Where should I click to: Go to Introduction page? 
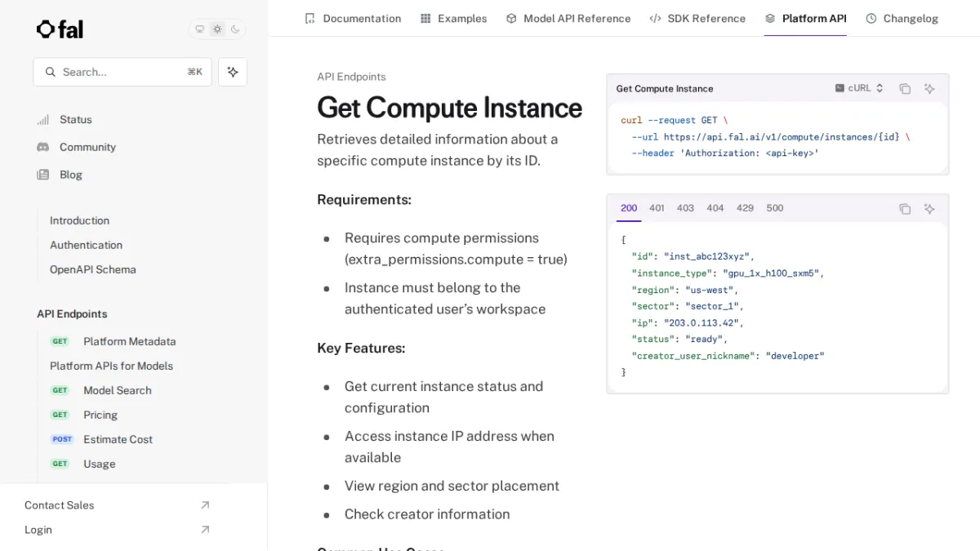click(x=79, y=220)
